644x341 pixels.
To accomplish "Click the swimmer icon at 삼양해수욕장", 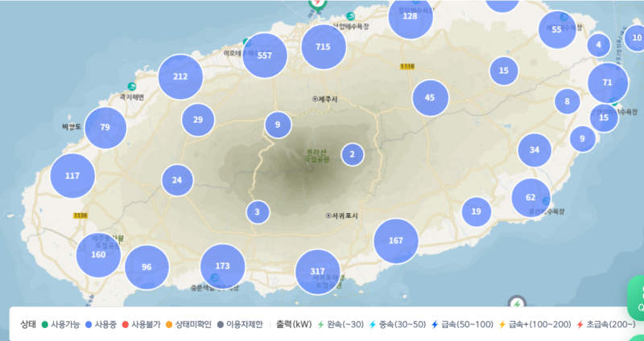I will pos(350,16).
